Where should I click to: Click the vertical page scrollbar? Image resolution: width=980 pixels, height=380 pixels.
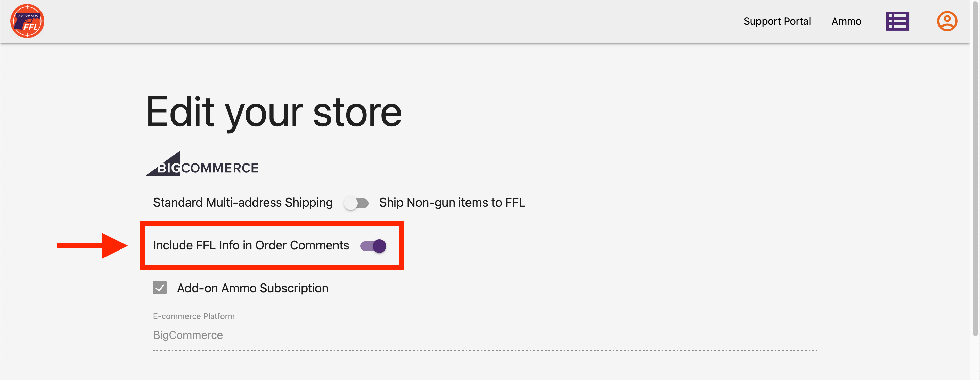coord(975,171)
